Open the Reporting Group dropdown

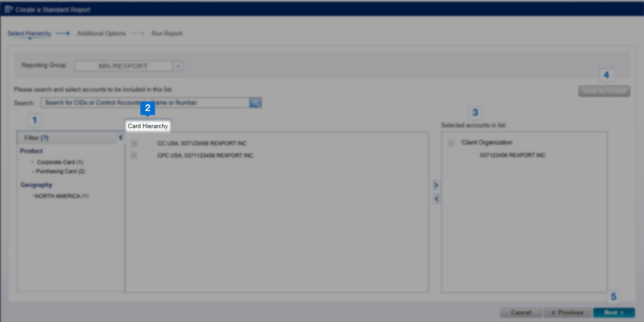178,66
